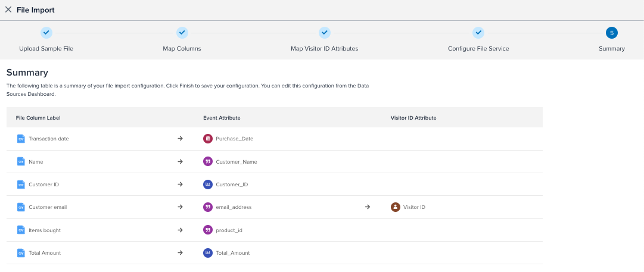
Task: Click the Customer email CSV file icon
Action: [x=21, y=207]
